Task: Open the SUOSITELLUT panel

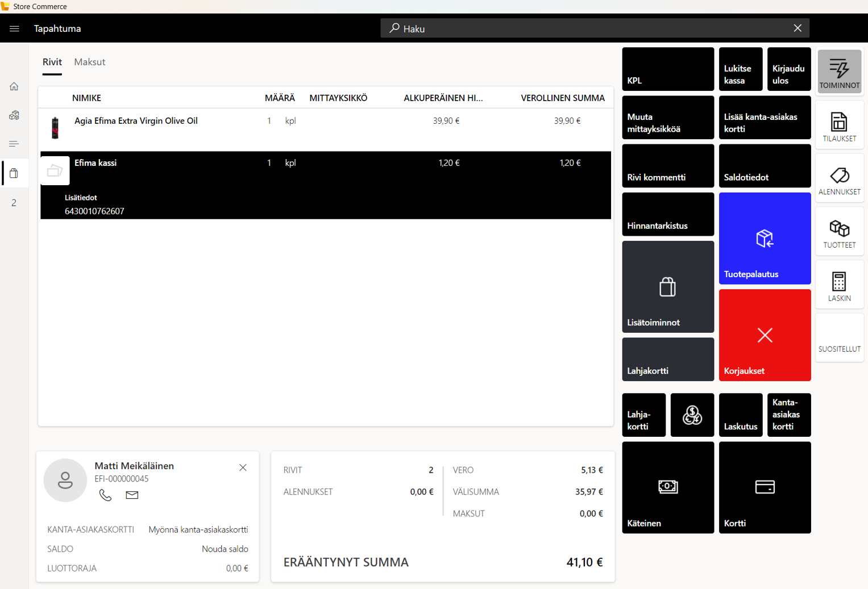Action: [840, 338]
